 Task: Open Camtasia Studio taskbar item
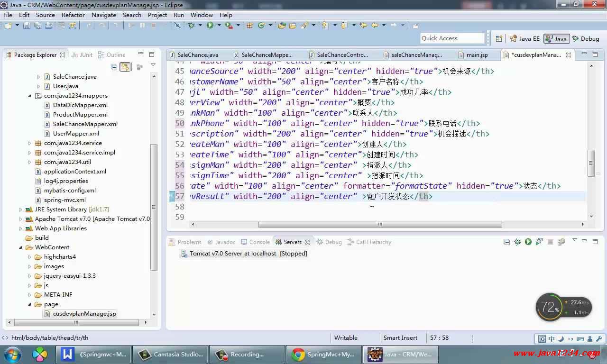pos(170,354)
